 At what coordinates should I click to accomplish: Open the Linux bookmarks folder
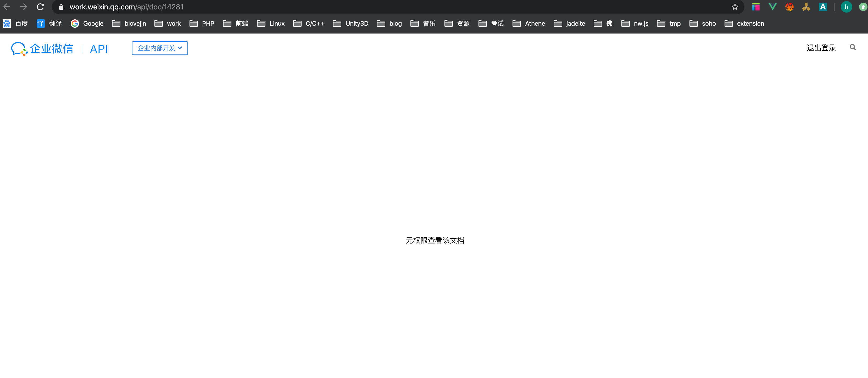[271, 24]
